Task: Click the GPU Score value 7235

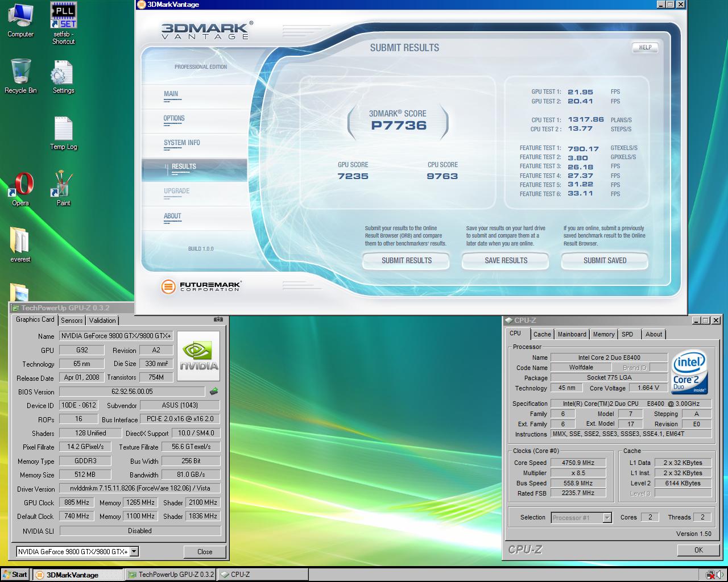Action: click(353, 176)
